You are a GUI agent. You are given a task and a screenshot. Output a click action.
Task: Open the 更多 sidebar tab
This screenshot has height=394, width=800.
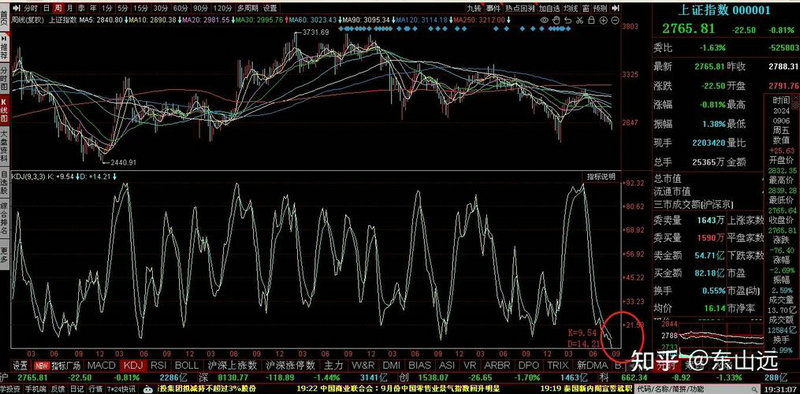click(4, 255)
